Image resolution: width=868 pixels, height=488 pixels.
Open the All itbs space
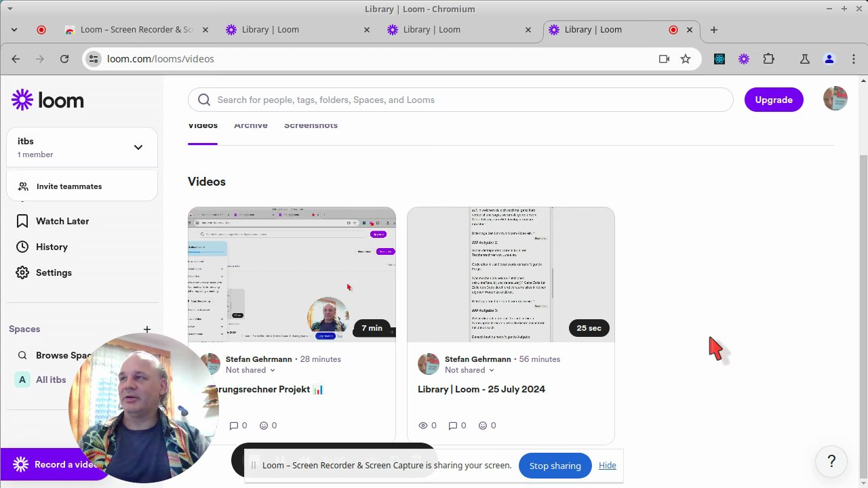(x=51, y=380)
